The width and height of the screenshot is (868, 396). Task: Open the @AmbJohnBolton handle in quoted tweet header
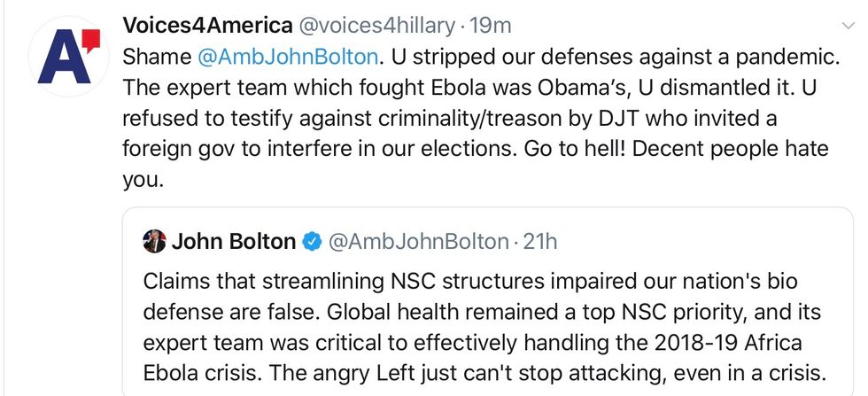[418, 241]
